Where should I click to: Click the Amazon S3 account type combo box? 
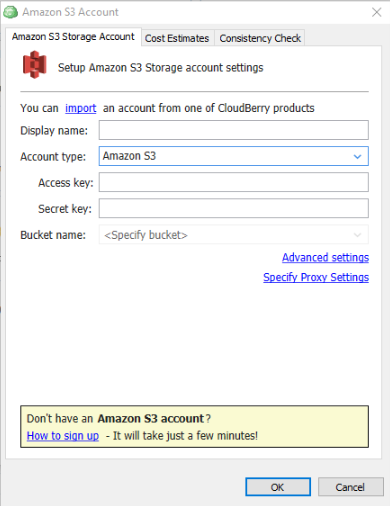tap(234, 156)
